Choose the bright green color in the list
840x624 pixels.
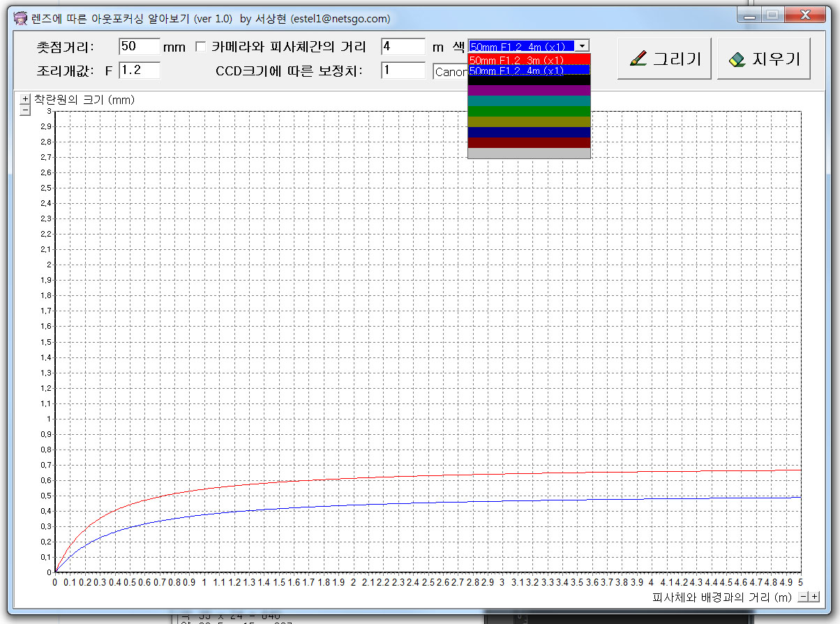click(x=529, y=112)
